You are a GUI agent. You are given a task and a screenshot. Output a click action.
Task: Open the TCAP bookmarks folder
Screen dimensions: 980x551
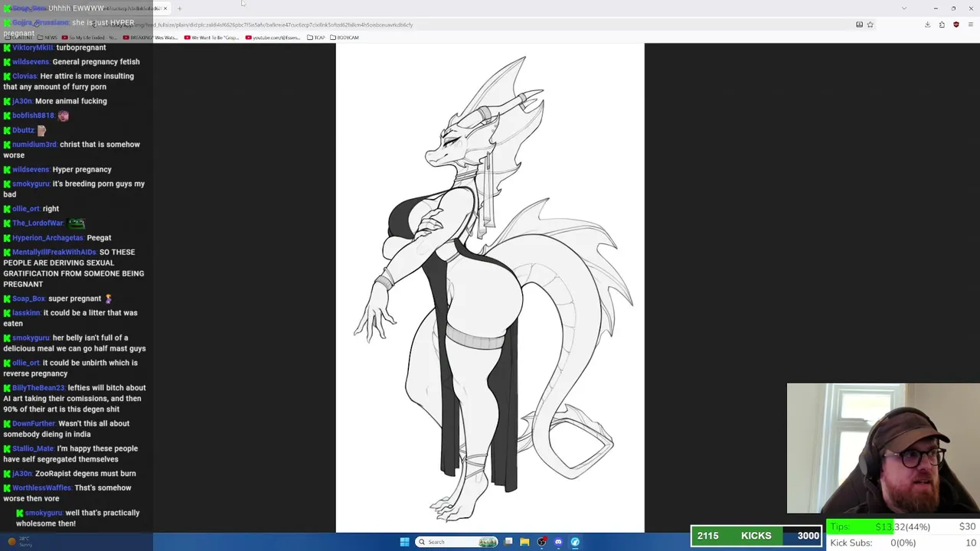316,37
